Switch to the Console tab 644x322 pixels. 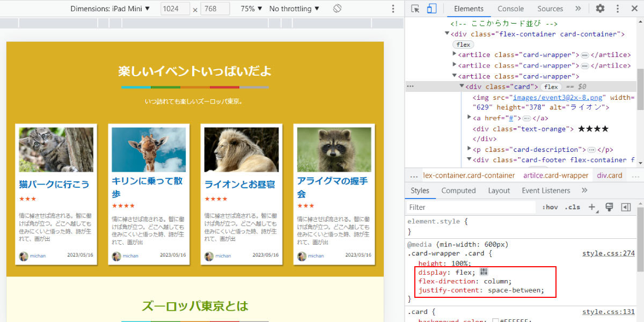510,9
